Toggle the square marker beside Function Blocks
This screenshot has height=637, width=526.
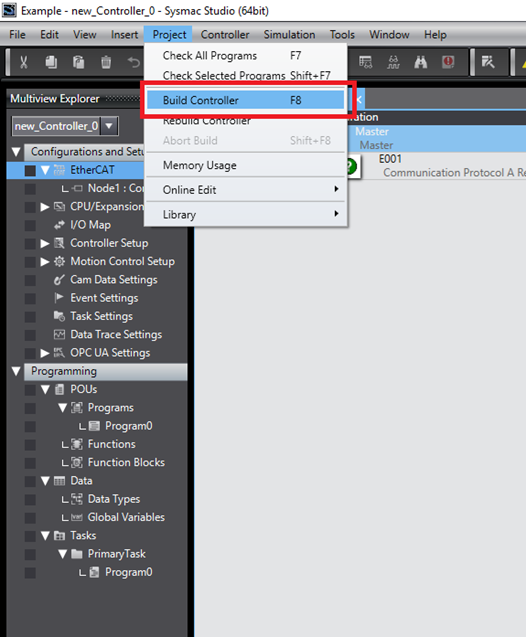pyautogui.click(x=30, y=463)
